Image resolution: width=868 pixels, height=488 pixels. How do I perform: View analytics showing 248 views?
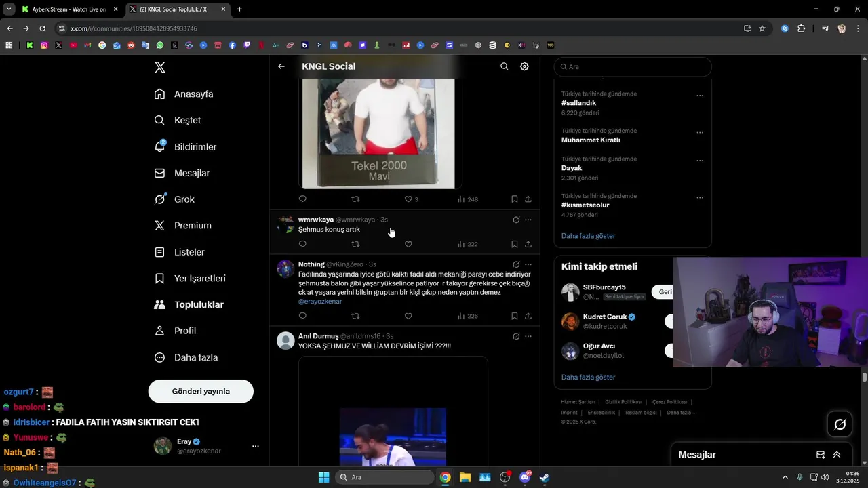tap(468, 199)
